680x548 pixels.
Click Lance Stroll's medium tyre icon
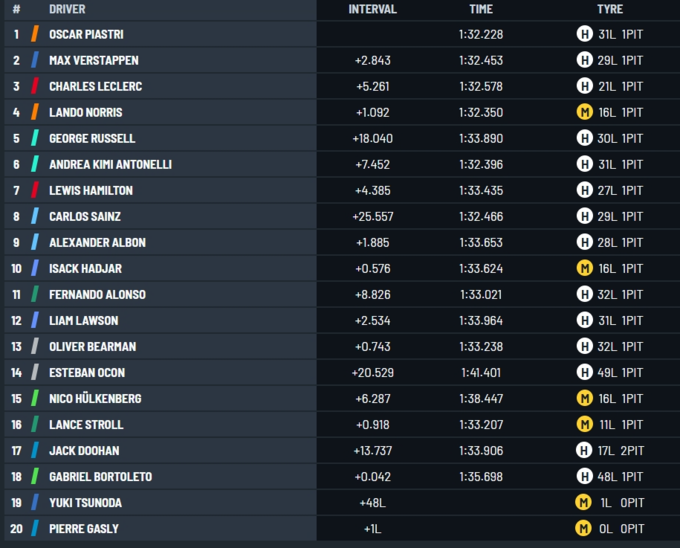584,424
